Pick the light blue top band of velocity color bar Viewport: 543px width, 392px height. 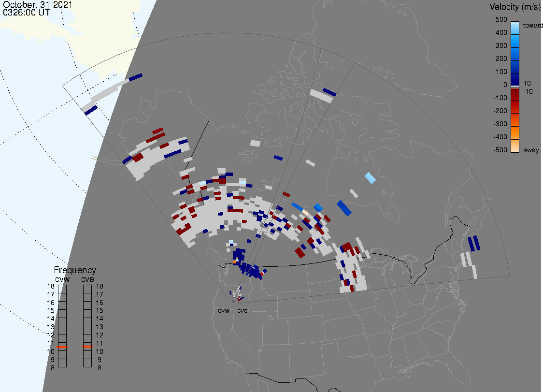coord(515,28)
